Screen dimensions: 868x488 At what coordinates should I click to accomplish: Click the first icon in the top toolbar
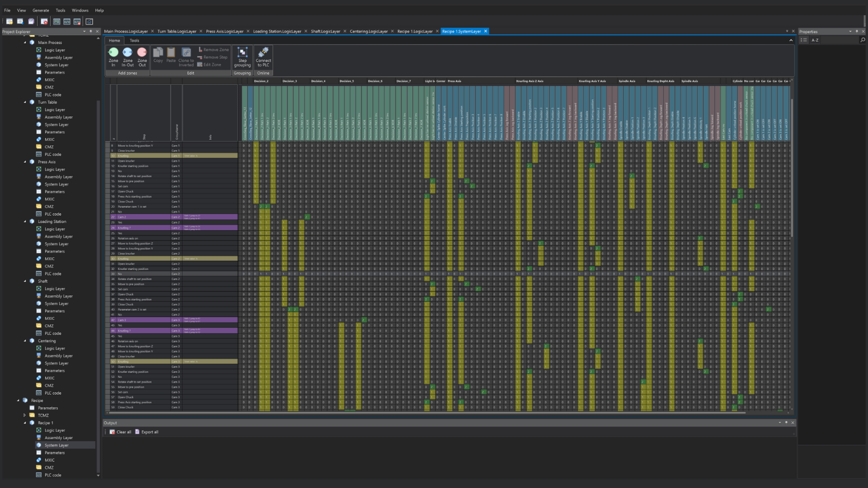pos(10,22)
